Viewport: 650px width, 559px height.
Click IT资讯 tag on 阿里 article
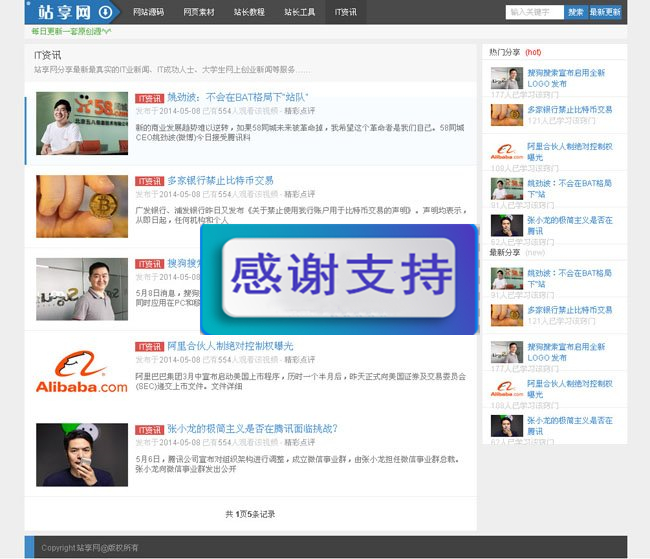click(150, 347)
